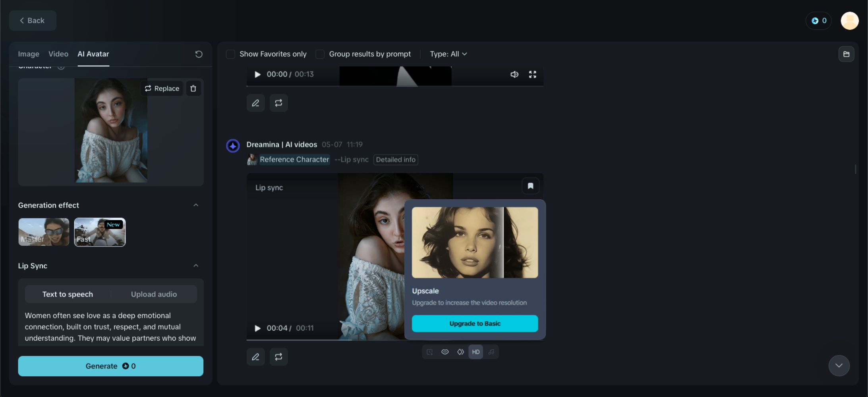Viewport: 868px width, 397px height.
Task: Click the lips icon in the video toolbar
Action: [445, 352]
